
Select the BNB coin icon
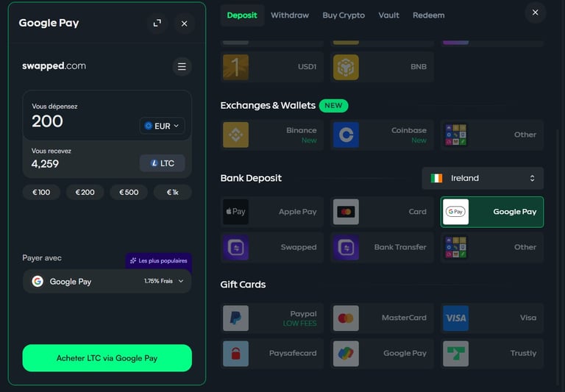[346, 67]
